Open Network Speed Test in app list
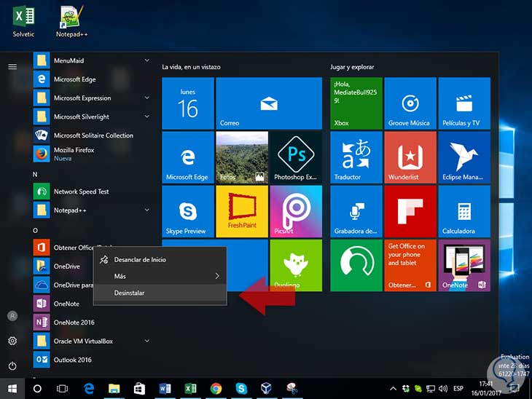This screenshot has height=399, width=532. pos(93,191)
